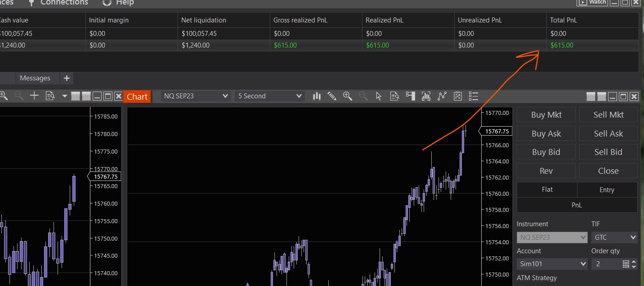Open the Strategies line-graph icon
Image resolution: width=644 pixels, height=286 pixels.
442,96
